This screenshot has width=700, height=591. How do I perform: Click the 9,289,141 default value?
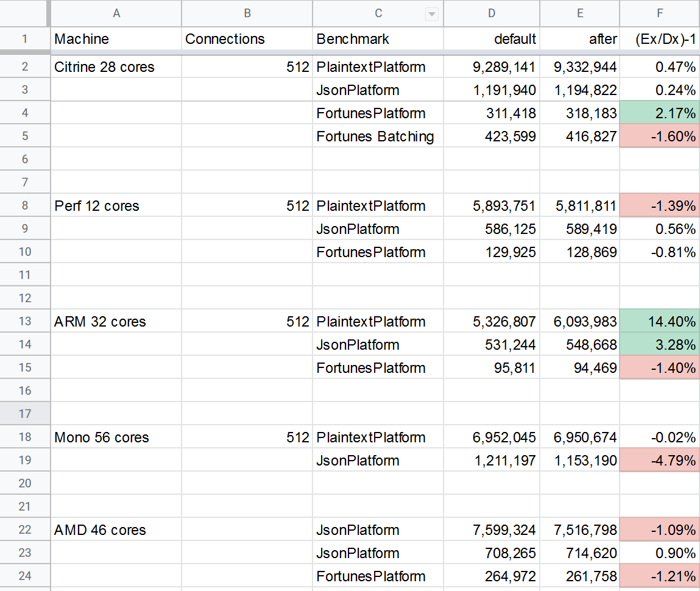pyautogui.click(x=492, y=67)
